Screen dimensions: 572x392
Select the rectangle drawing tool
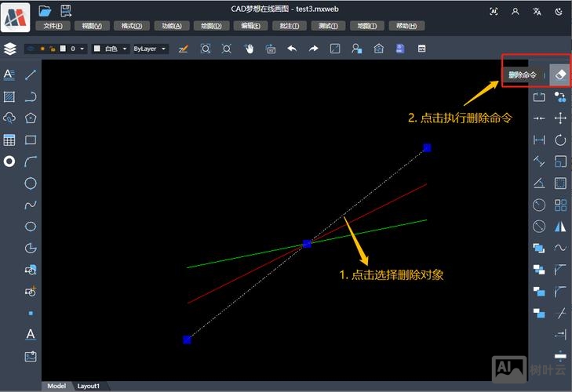click(x=31, y=140)
